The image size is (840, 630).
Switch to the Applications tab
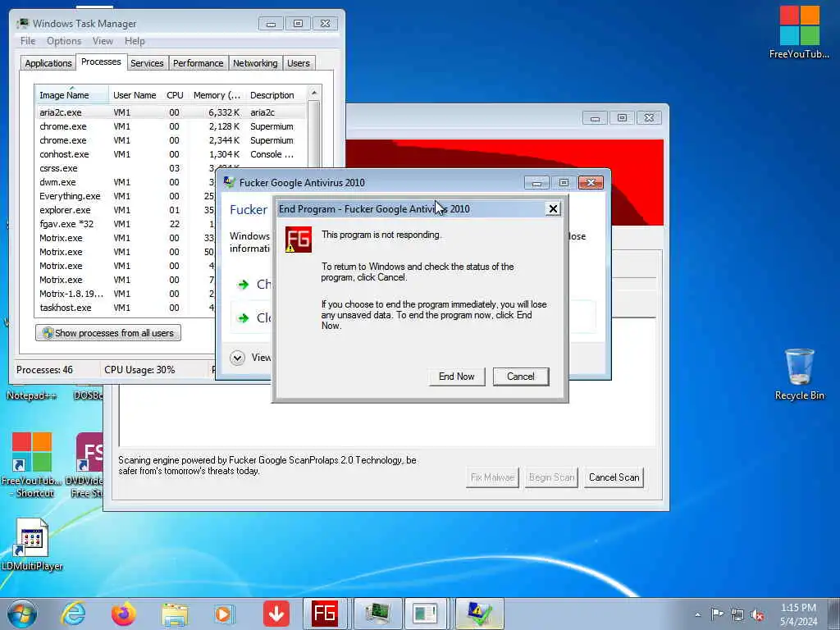click(48, 63)
